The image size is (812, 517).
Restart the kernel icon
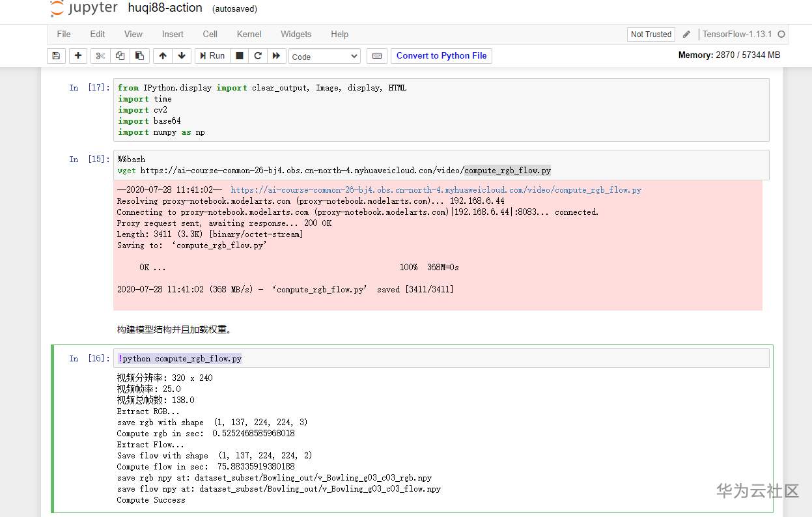[258, 56]
